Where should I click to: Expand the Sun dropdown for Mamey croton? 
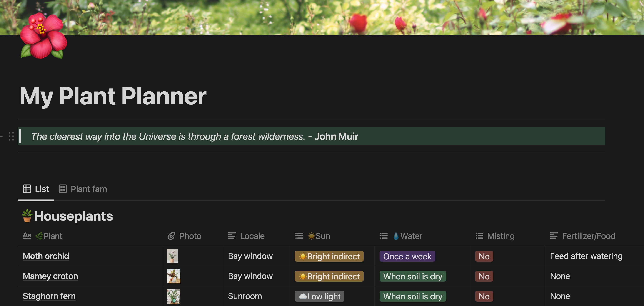click(x=329, y=276)
